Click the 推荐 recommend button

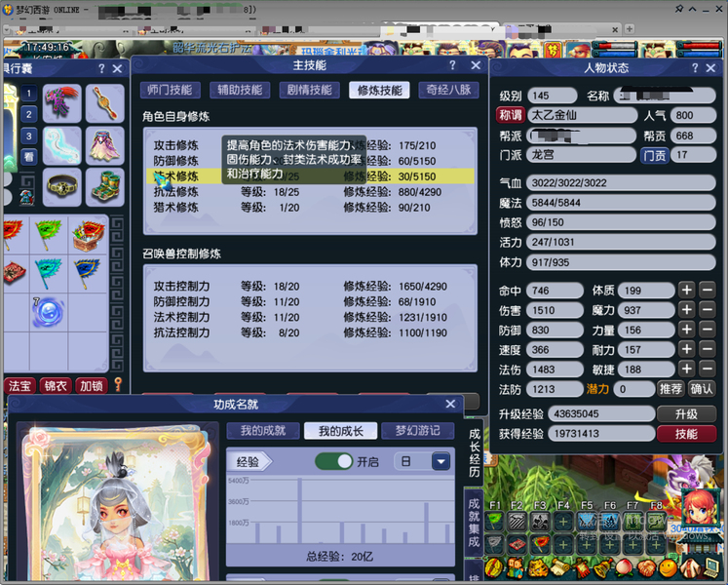pyautogui.click(x=671, y=388)
